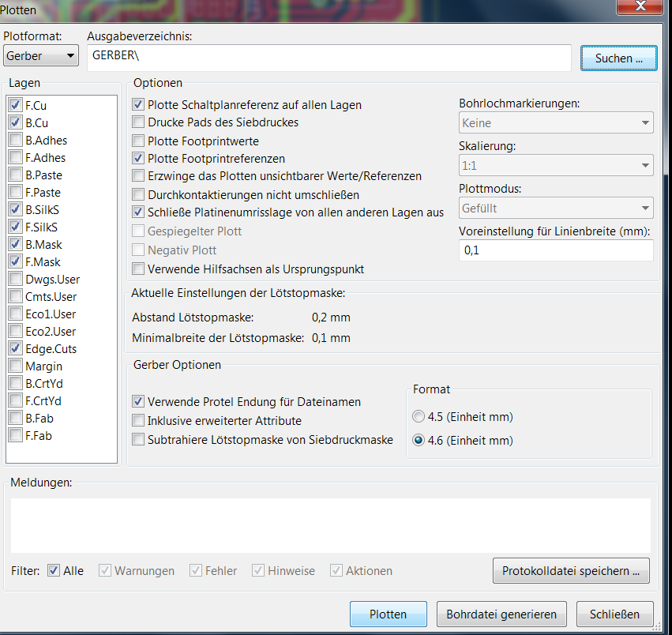Enable Verwende Hilfsachsen als Ursprungspunkt
This screenshot has width=672, height=635.
click(x=138, y=269)
